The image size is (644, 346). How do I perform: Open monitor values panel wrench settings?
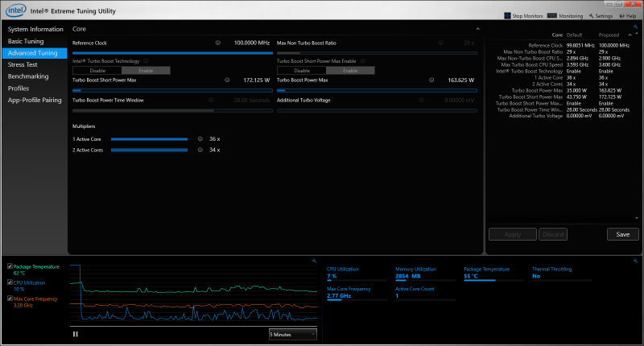pos(635,261)
